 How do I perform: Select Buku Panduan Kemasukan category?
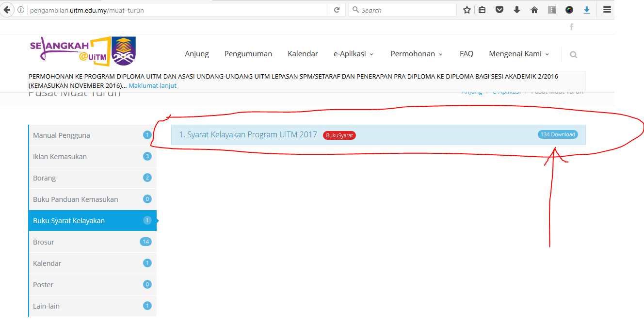[x=93, y=199]
